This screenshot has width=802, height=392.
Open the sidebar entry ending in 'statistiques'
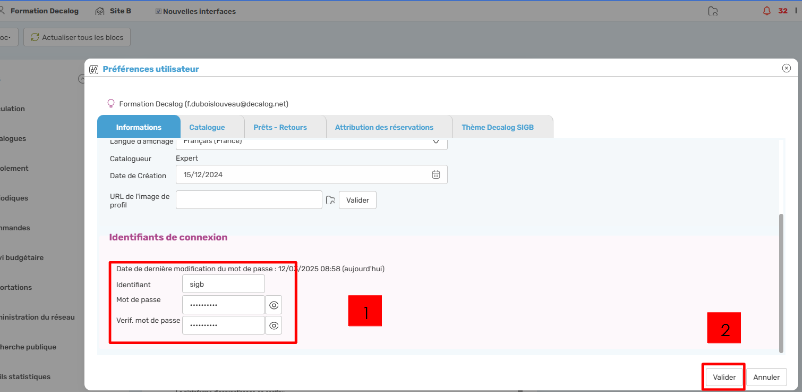tap(25, 377)
